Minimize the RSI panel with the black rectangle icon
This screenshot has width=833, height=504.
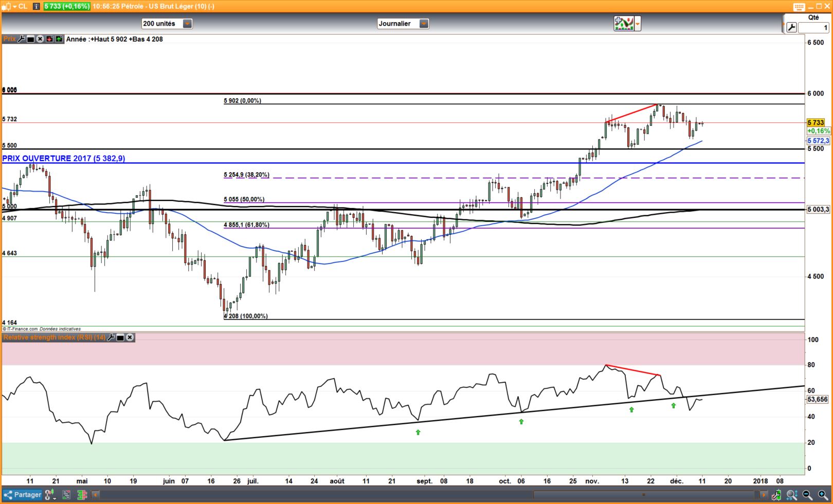click(x=120, y=338)
